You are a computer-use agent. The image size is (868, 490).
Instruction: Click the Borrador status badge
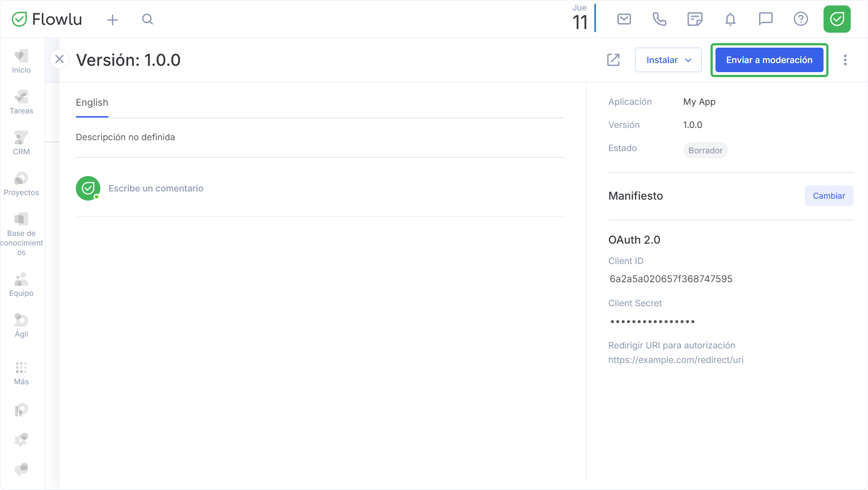pyautogui.click(x=705, y=151)
